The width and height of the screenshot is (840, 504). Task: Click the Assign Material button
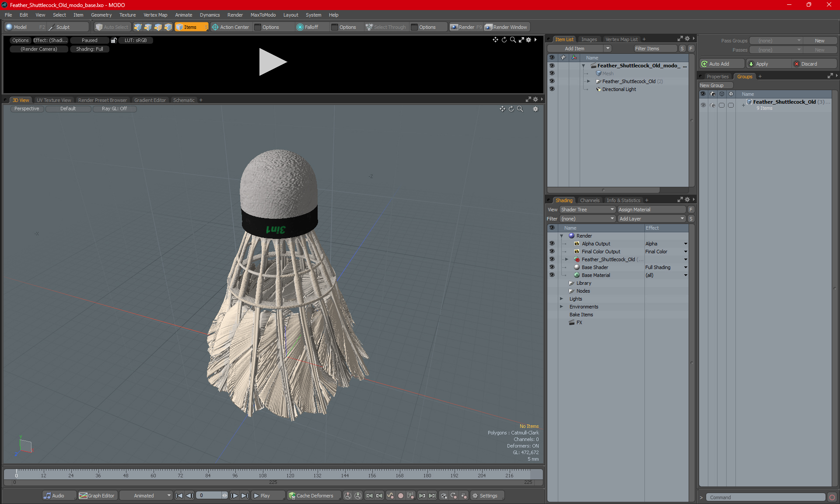(x=651, y=210)
